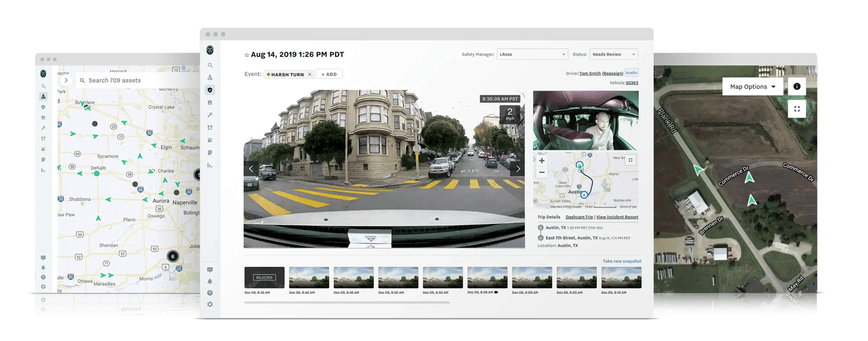The image size is (868, 341).
Task: Open the reports bar chart icon in center sidebar
Action: point(210,165)
